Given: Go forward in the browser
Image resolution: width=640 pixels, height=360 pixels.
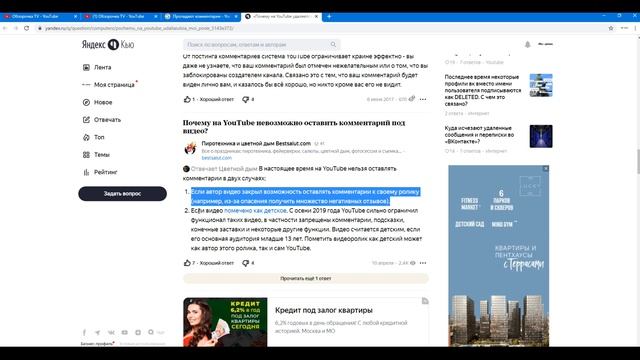Looking at the screenshot, I should (16, 28).
